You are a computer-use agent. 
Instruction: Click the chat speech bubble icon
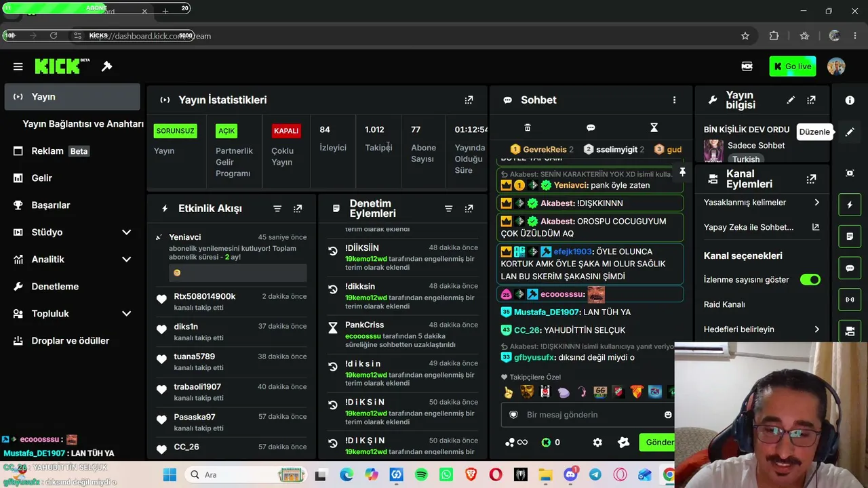pos(591,127)
